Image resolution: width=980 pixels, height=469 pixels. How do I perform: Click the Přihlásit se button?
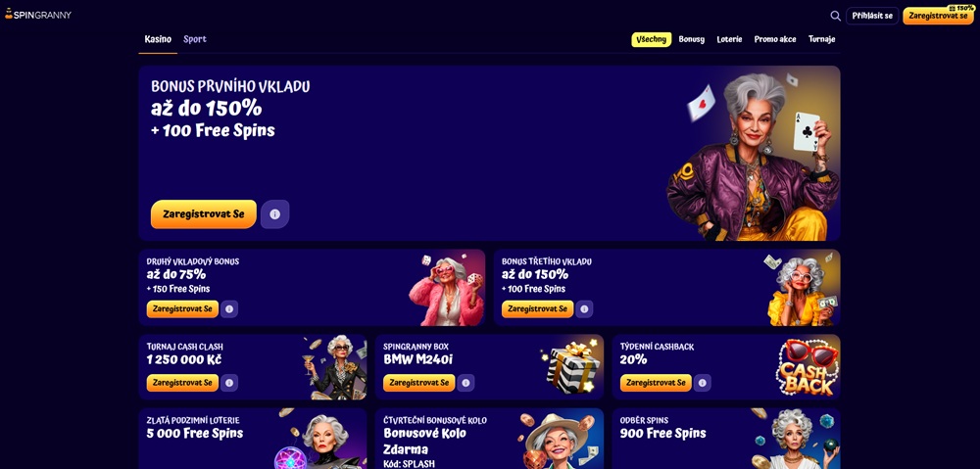tap(872, 16)
